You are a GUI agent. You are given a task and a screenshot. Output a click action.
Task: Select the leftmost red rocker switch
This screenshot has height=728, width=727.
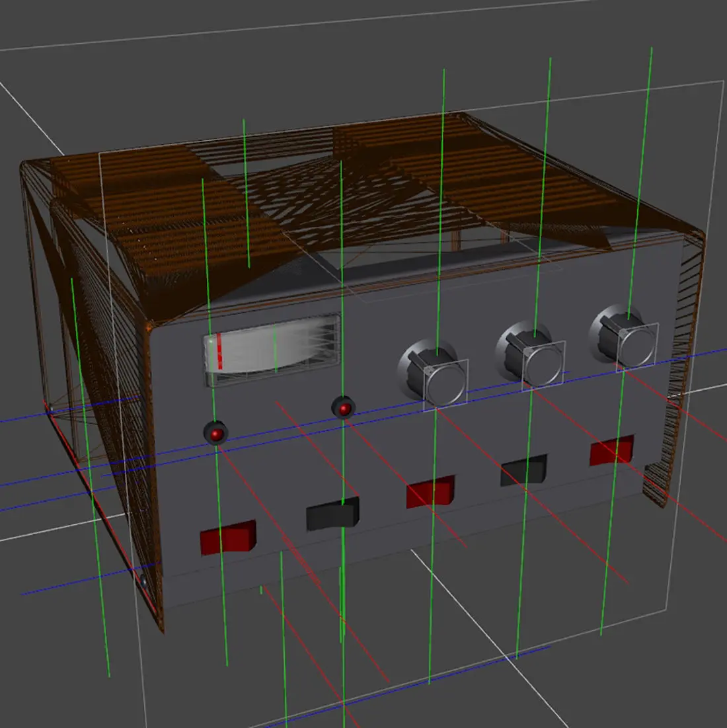point(228,537)
